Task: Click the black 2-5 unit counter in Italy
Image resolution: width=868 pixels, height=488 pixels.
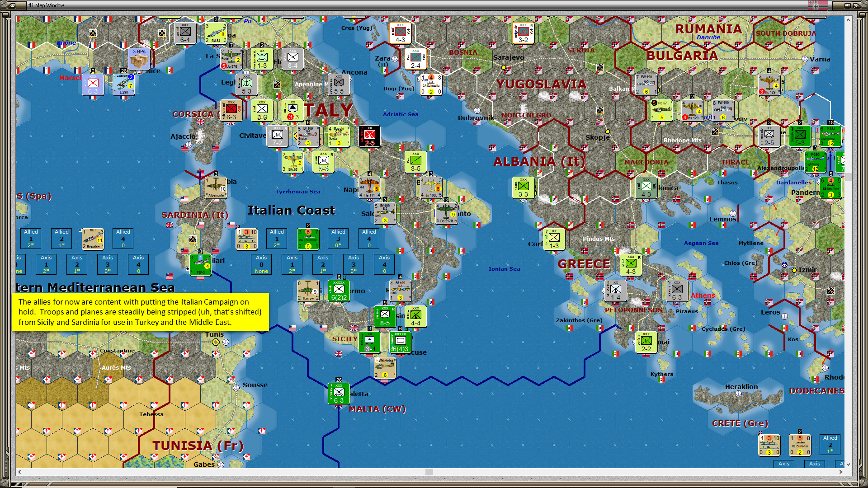Action: pos(369,136)
